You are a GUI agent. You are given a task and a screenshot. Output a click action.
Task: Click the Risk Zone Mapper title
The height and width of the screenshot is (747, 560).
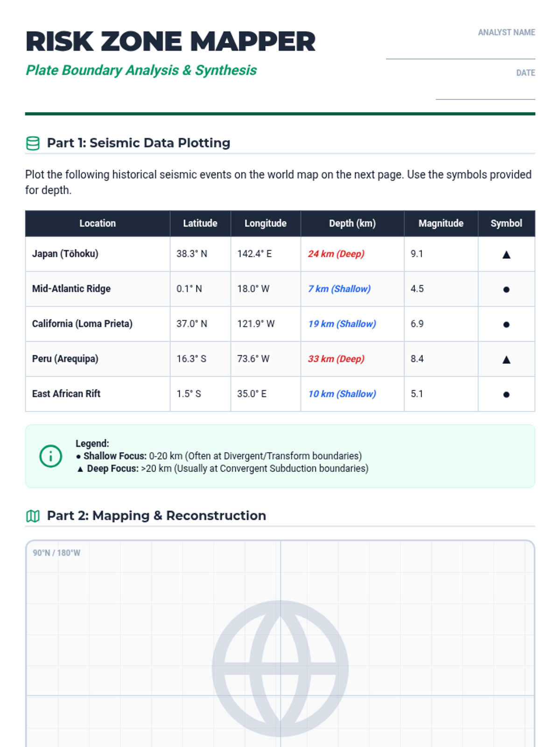171,42
